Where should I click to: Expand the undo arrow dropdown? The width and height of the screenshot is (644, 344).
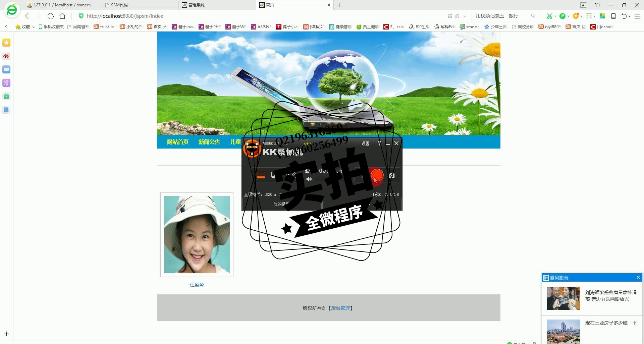click(x=629, y=16)
